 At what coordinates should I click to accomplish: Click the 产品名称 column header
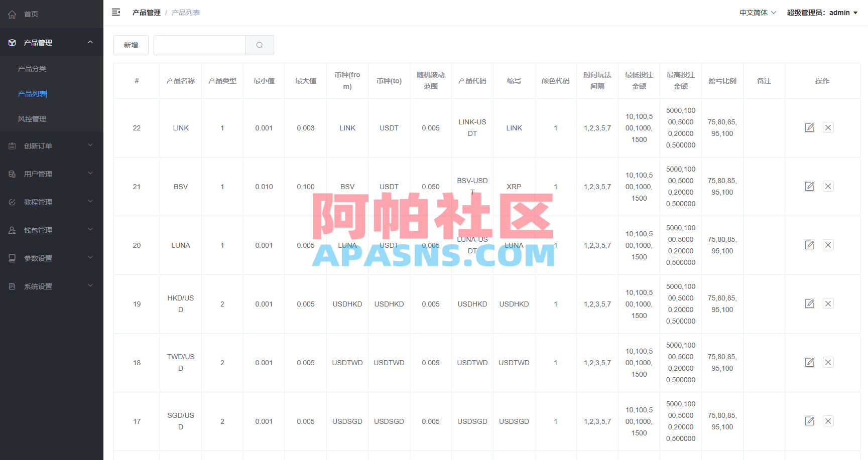click(x=181, y=81)
